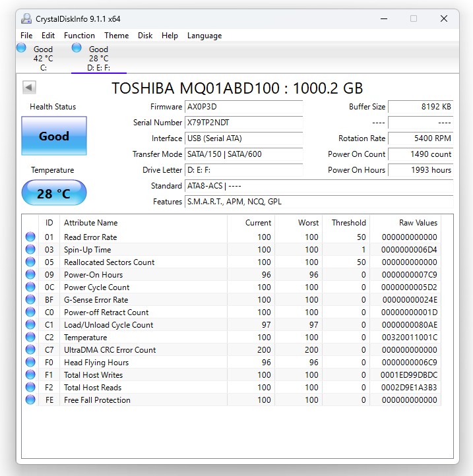Click status orb for Load/Unload Cycle Count
The width and height of the screenshot is (473, 476).
(x=30, y=324)
